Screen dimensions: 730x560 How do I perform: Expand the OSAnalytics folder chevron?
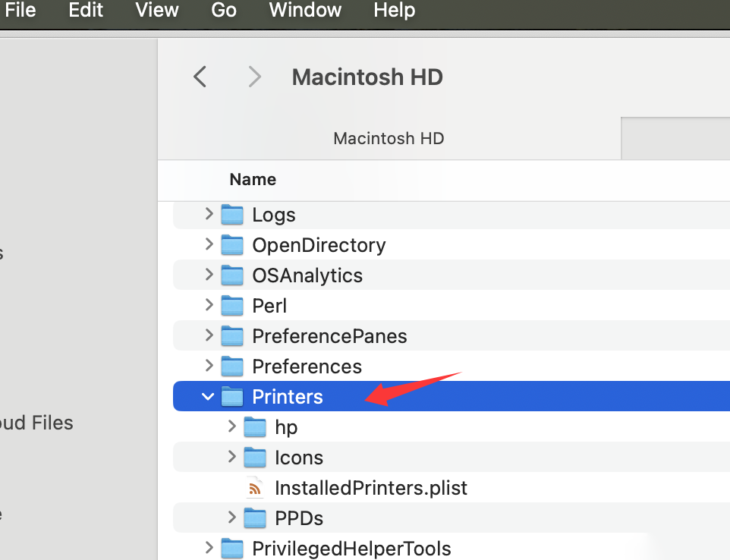coord(209,275)
